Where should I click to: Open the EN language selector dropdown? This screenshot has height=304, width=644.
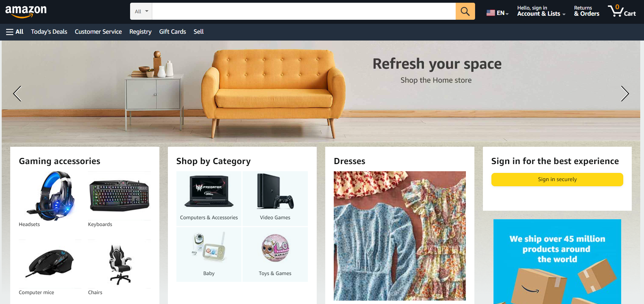[x=498, y=13]
